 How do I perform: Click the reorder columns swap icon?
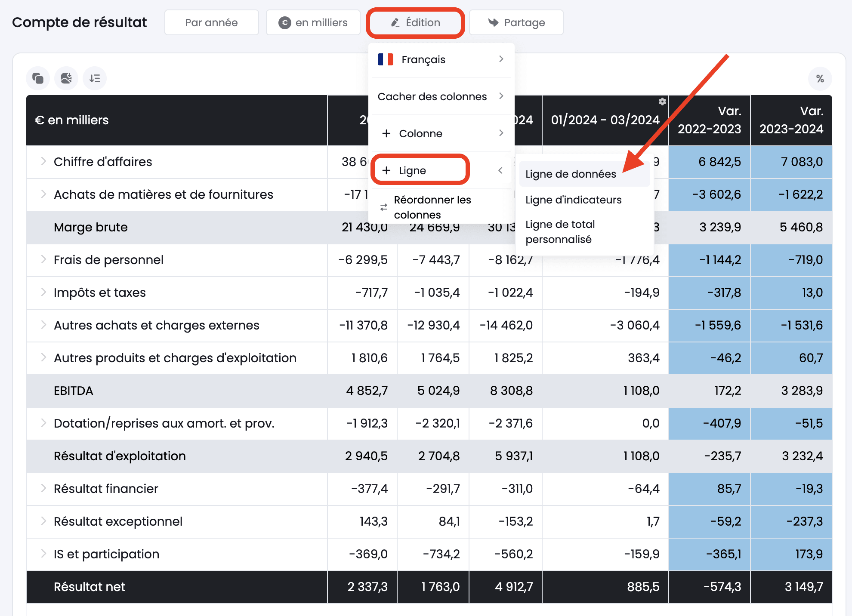(384, 207)
